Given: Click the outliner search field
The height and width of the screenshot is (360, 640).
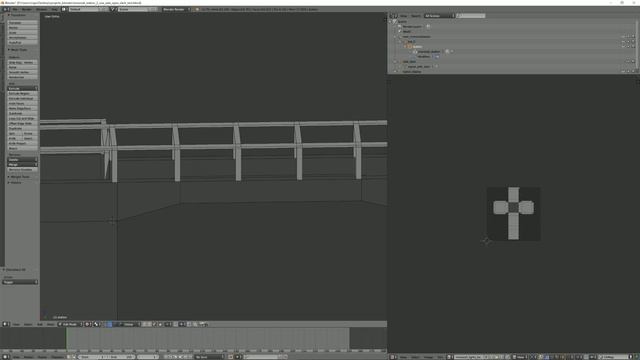Looking at the screenshot, I should click(x=471, y=16).
